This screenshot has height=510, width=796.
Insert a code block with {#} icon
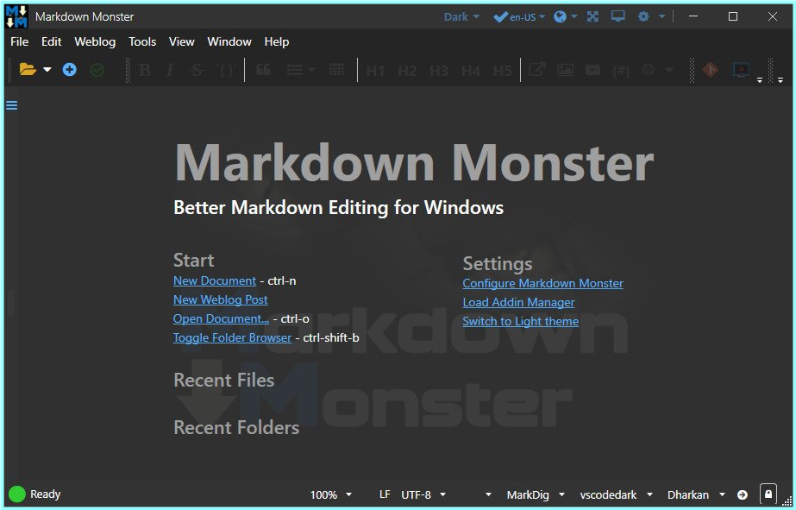coord(621,70)
